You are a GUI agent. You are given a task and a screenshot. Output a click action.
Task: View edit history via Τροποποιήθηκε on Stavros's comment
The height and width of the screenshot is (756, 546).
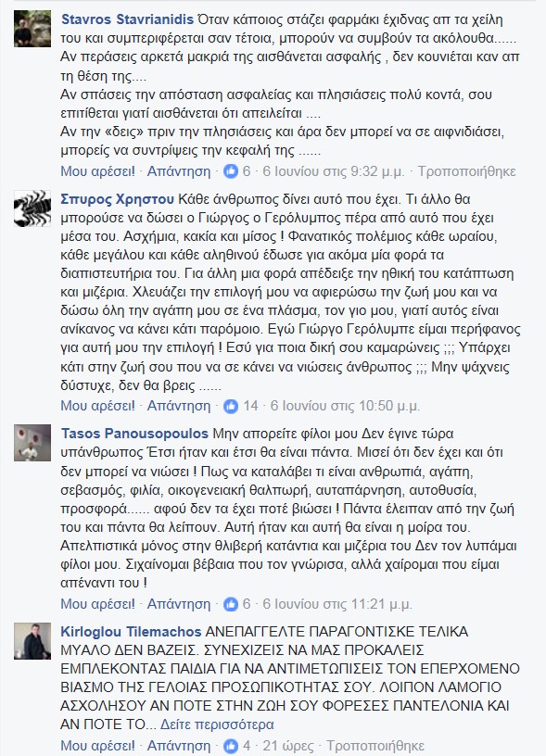(467, 171)
